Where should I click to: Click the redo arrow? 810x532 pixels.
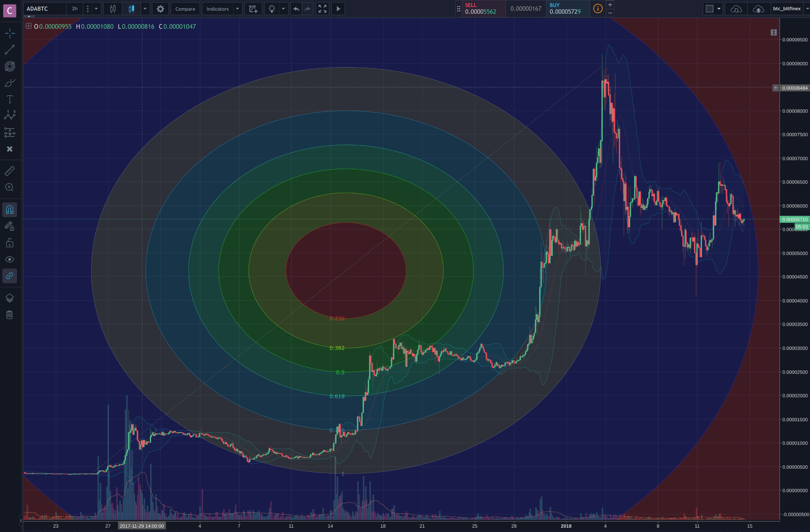tap(307, 8)
